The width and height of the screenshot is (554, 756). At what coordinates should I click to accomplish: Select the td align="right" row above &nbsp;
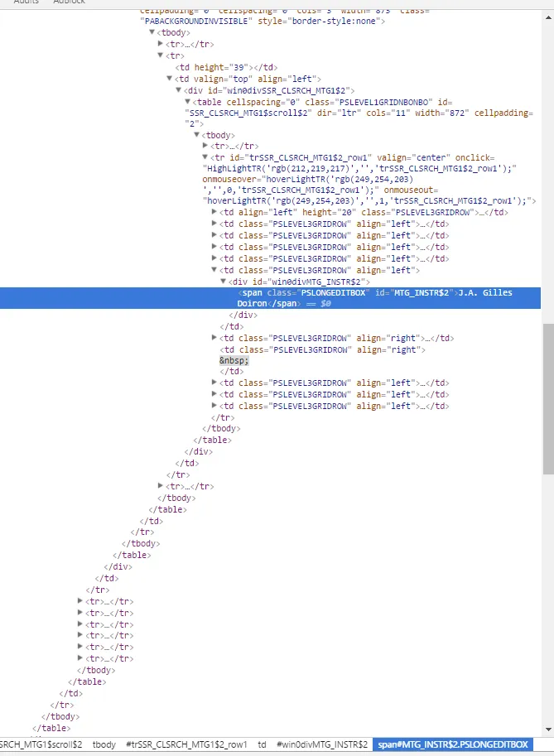click(x=323, y=349)
